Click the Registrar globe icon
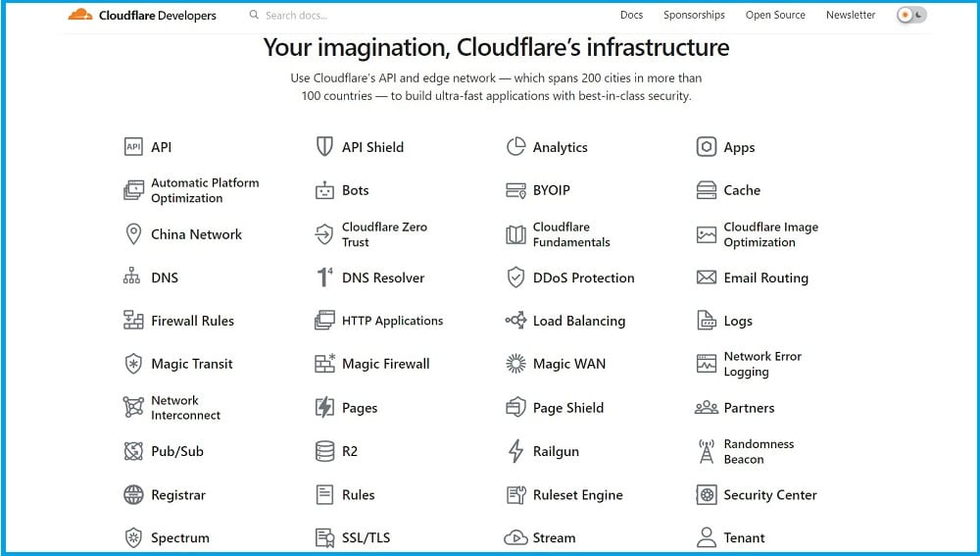980x556 pixels. [133, 494]
